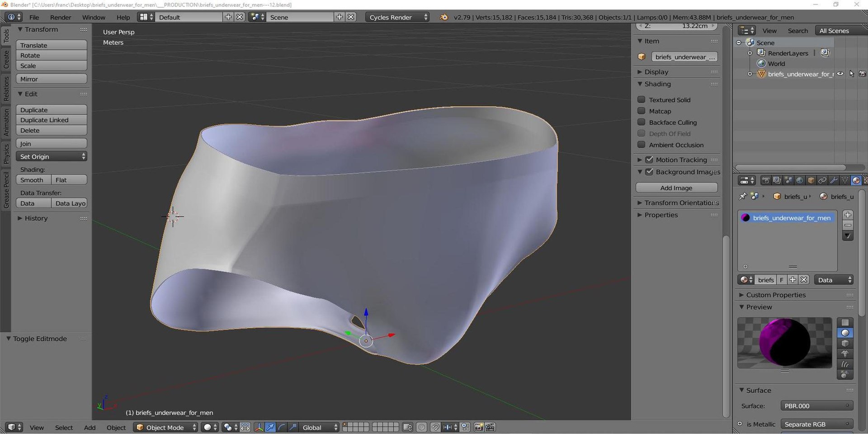This screenshot has width=868, height=434.
Task: Open the Cycles Render engine dropdown
Action: click(397, 17)
